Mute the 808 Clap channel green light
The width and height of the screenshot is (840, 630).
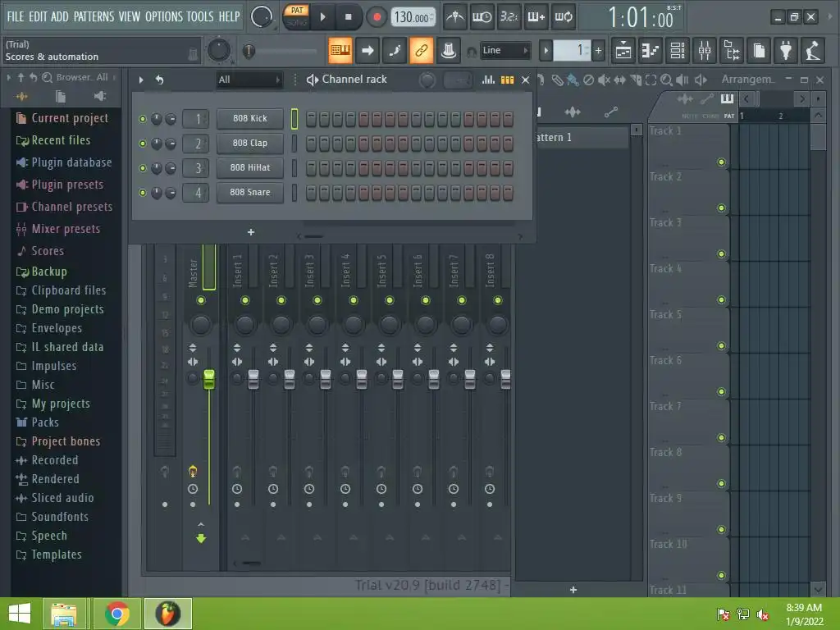click(x=143, y=144)
